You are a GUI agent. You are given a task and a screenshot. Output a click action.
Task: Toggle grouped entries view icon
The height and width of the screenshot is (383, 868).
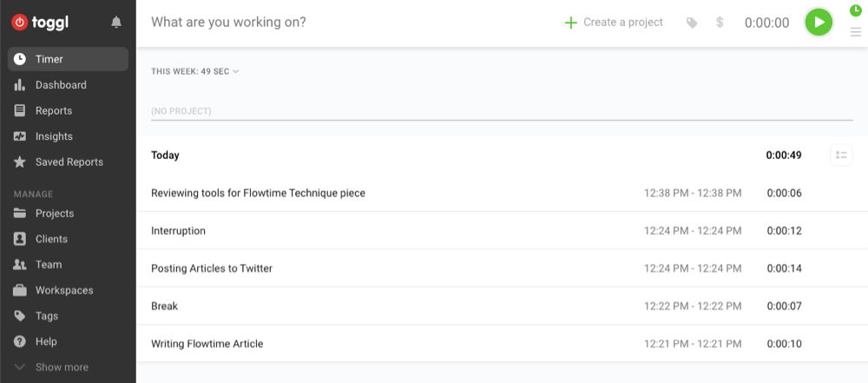coord(841,155)
